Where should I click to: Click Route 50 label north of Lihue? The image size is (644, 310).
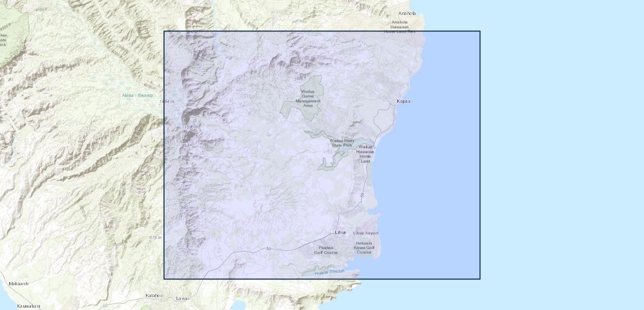point(362,195)
